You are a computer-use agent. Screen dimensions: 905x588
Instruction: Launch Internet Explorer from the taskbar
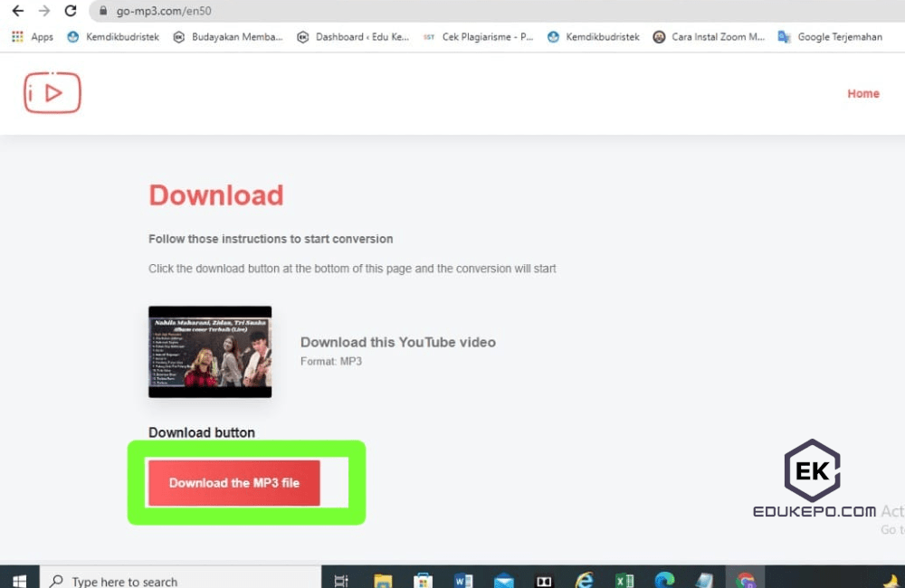(585, 579)
